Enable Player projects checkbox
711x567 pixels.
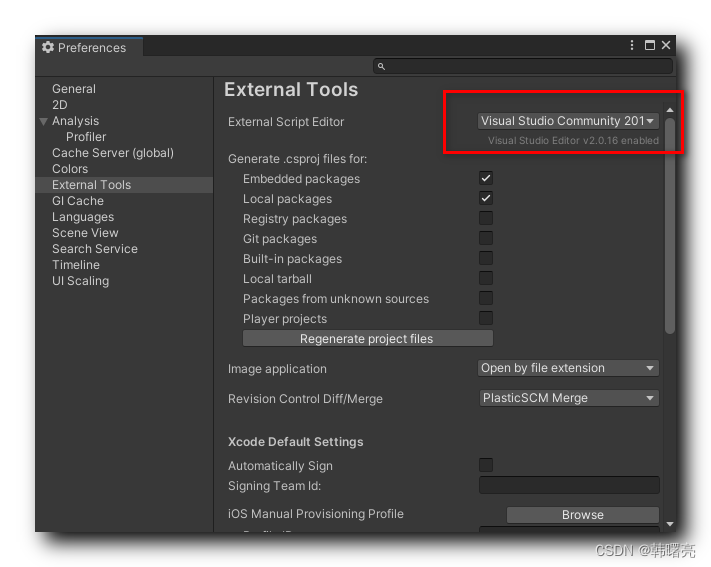[486, 318]
